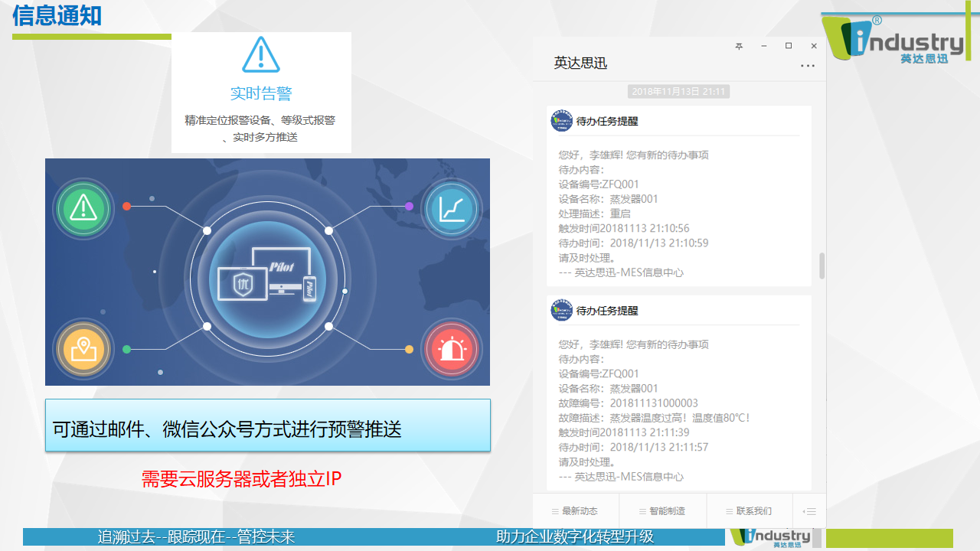Click footer text 追溯过去--跟踪现在--管控未来

pos(196,537)
